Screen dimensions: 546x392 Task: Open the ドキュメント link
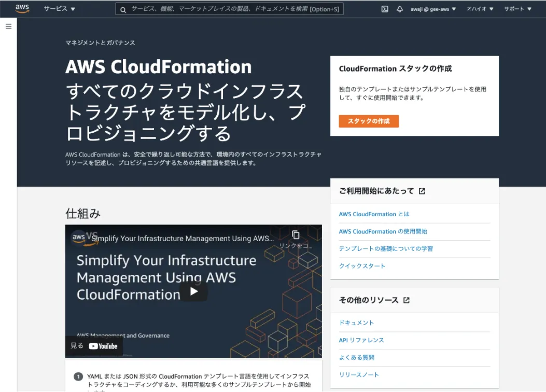click(x=357, y=323)
